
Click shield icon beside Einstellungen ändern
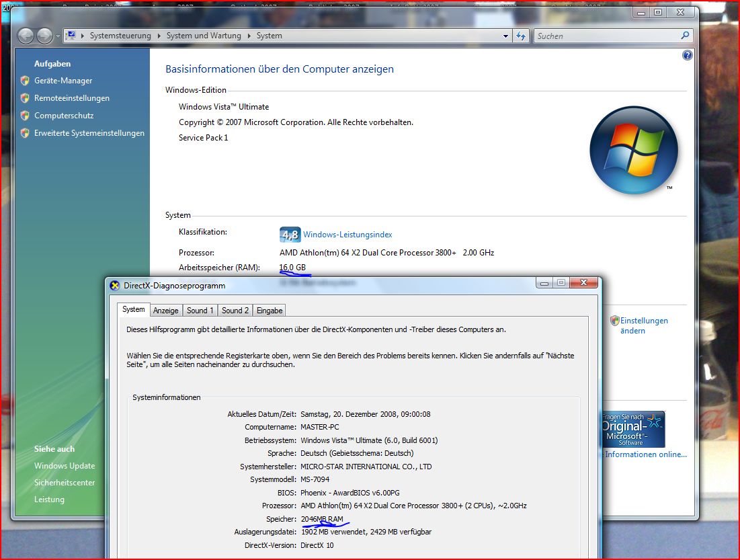(614, 321)
